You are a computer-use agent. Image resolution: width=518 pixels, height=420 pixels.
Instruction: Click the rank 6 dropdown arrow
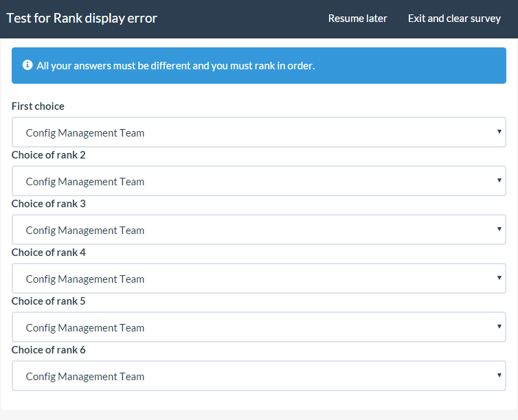[499, 376]
